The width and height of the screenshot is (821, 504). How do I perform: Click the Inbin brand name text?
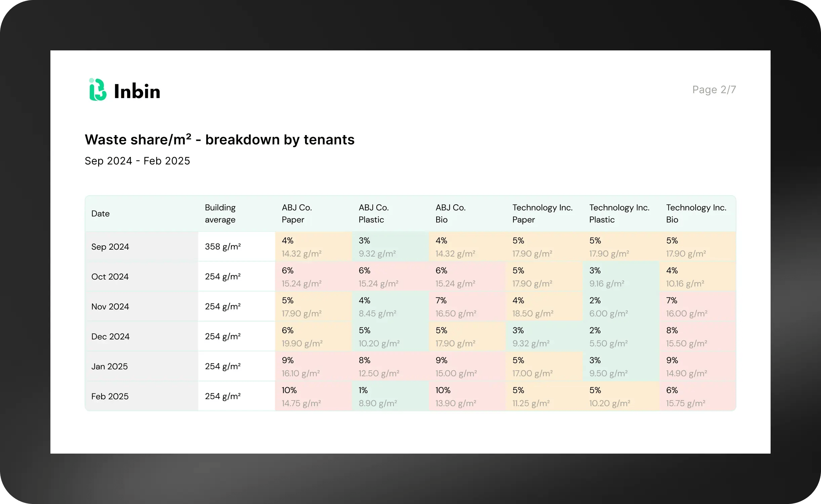click(137, 91)
